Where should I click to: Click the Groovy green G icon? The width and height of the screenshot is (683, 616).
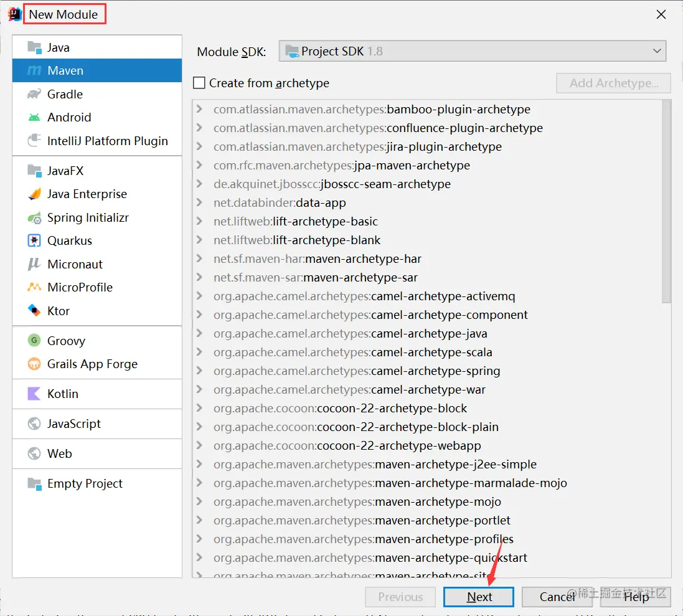[x=34, y=340]
